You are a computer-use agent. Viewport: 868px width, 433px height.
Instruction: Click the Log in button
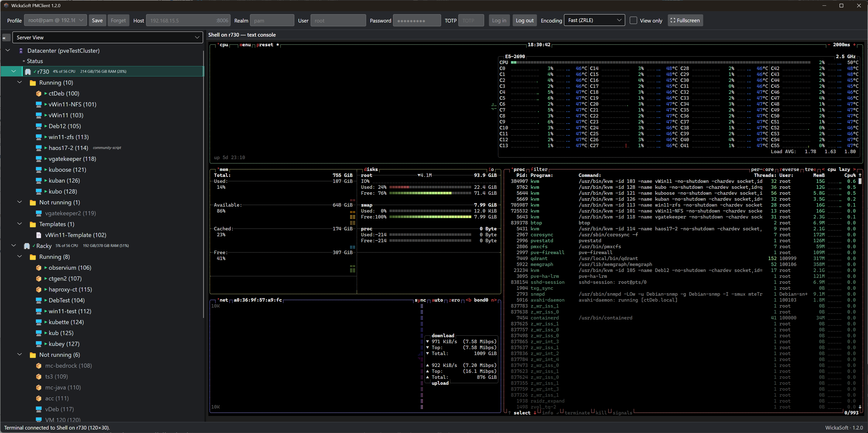coord(499,21)
